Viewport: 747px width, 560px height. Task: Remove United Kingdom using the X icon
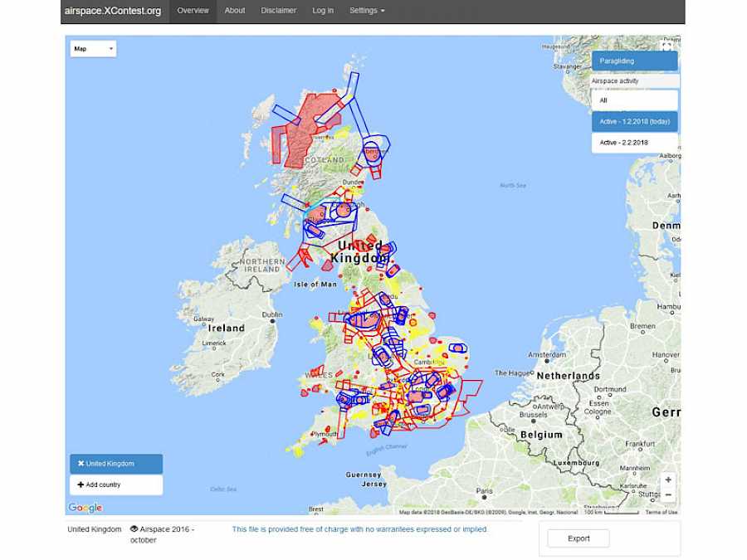point(81,464)
